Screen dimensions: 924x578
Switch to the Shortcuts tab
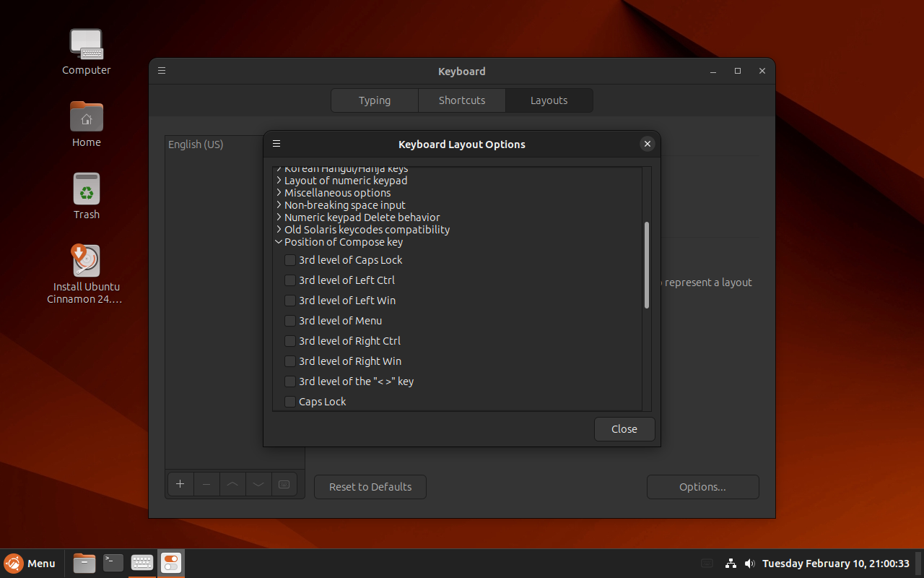pos(462,100)
